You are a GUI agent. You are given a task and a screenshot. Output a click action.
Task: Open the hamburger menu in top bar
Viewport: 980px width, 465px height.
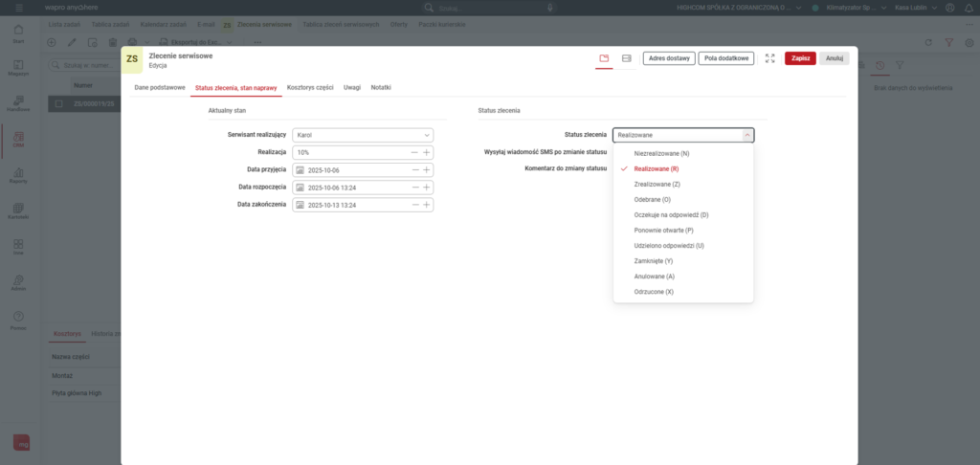(19, 8)
